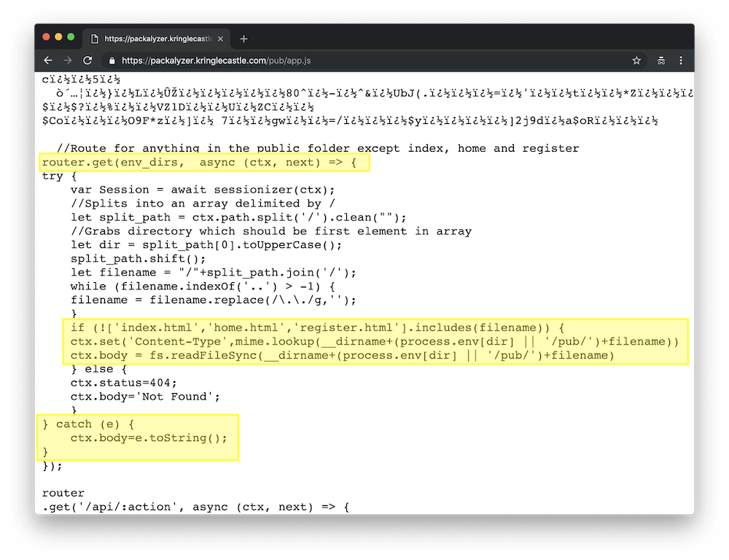
Task: Click the "if (!['index.html'" condition line
Action: 318,328
